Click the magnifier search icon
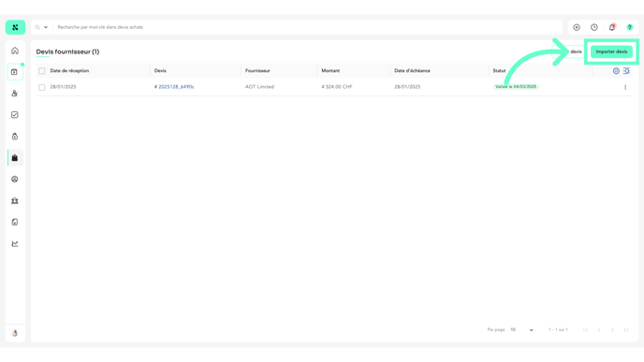Screen dimensions: 644x362 click(37, 27)
